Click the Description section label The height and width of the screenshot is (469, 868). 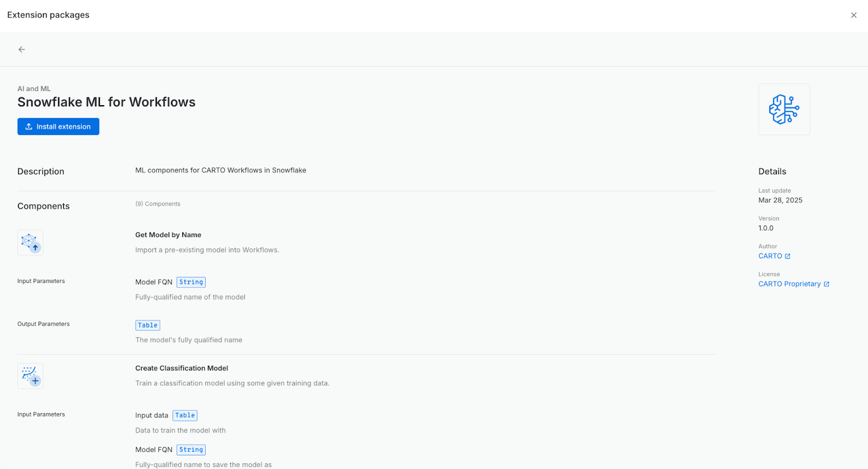tap(41, 171)
